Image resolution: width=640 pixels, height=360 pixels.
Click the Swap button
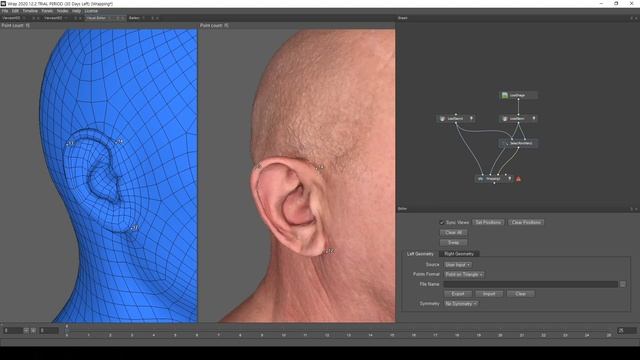point(453,242)
